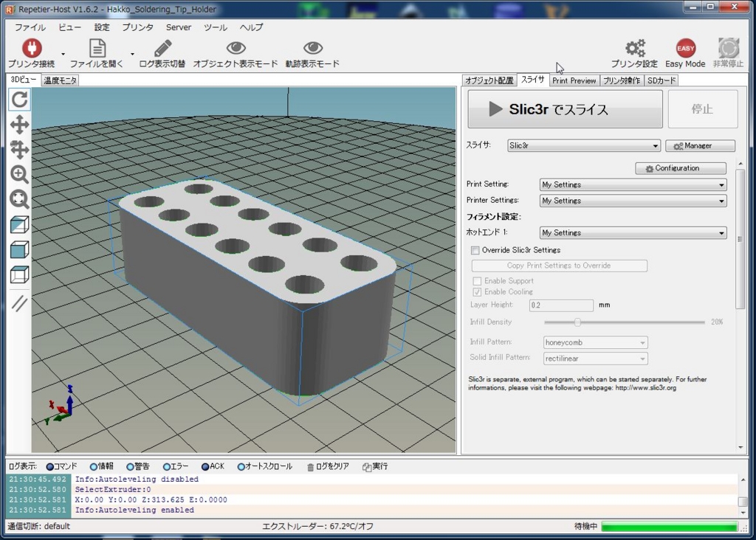Click the emergency stop icon

point(728,48)
